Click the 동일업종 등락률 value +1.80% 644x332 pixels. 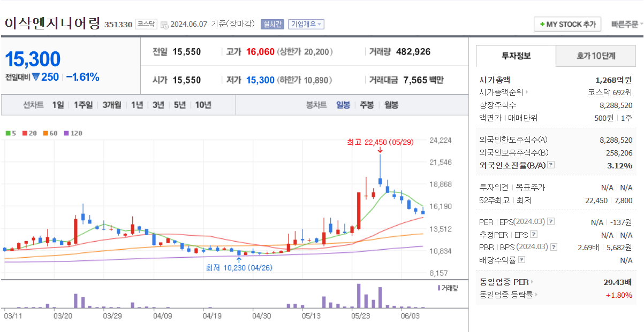[x=619, y=295]
